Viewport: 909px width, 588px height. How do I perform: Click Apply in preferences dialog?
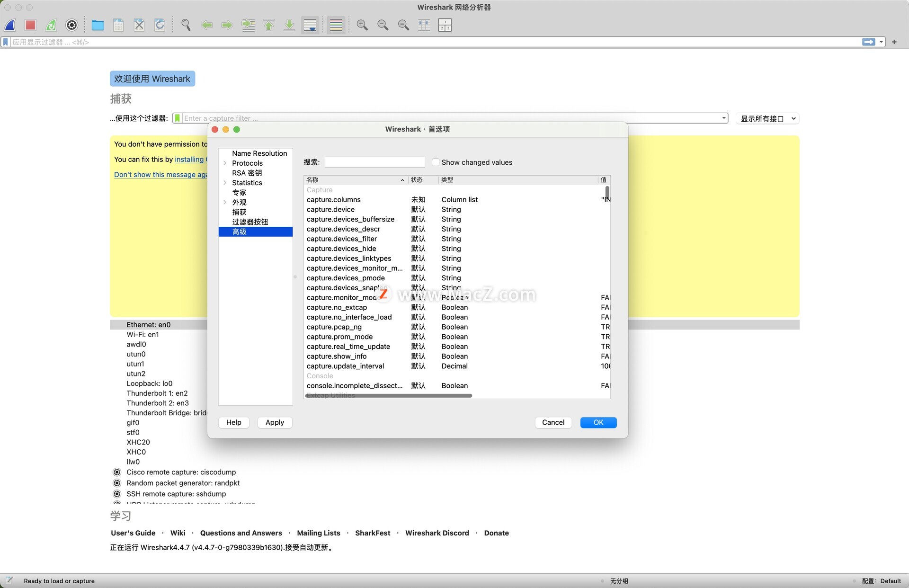(x=275, y=423)
